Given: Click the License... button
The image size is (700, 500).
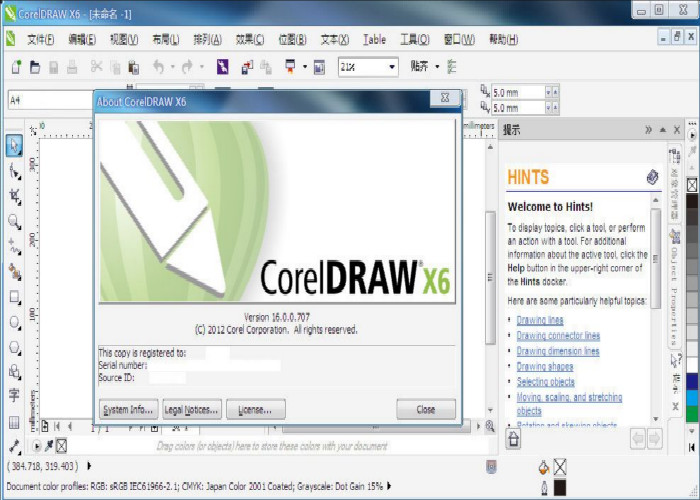Looking at the screenshot, I should (x=256, y=409).
